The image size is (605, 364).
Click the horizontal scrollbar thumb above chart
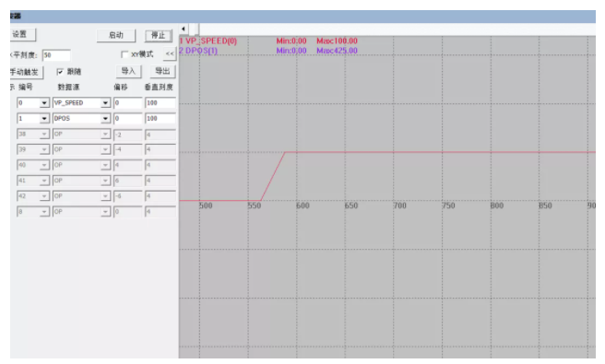[x=194, y=29]
